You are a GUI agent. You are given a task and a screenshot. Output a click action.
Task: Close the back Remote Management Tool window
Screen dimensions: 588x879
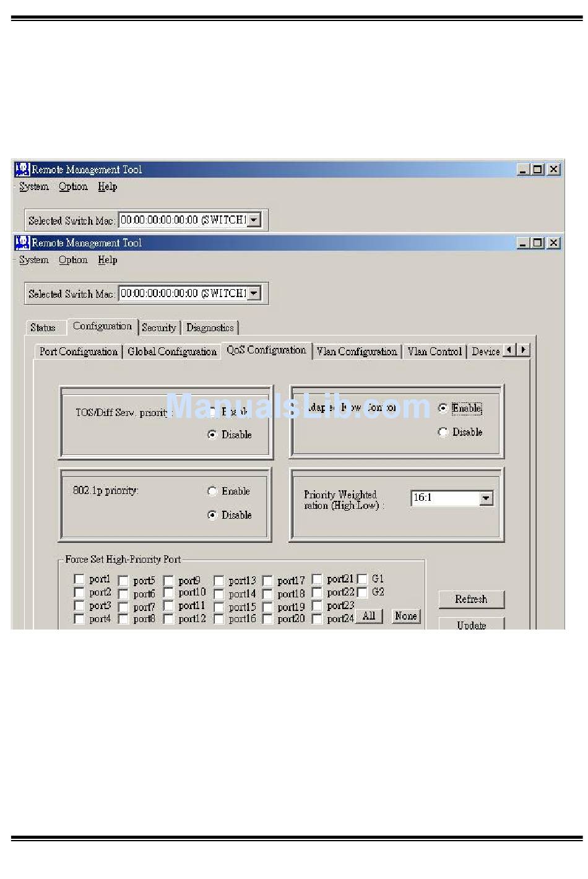pos(553,169)
